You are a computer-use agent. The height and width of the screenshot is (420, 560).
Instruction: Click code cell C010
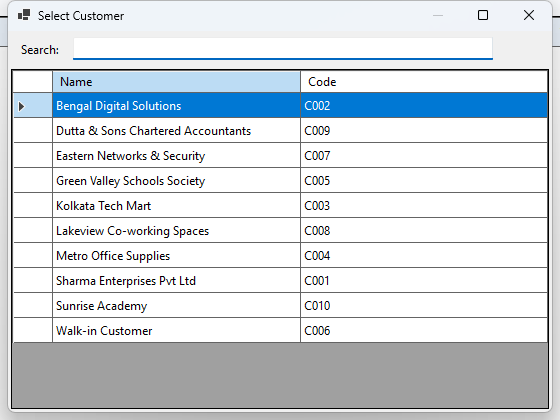(x=424, y=306)
